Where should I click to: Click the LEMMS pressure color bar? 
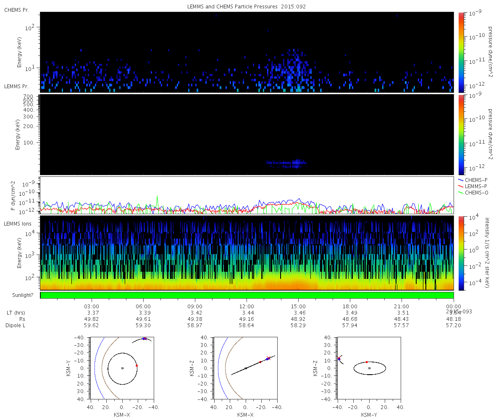click(461, 134)
